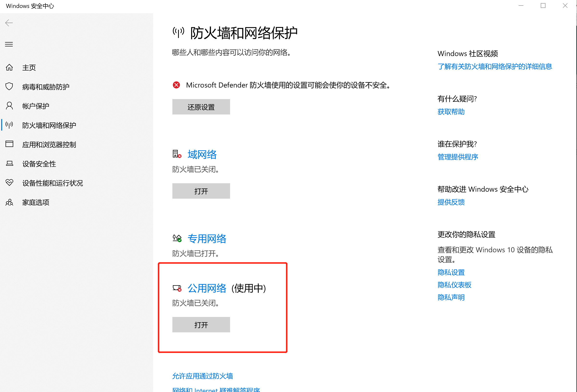Viewport: 577px width, 392px height.
Task: Click the domain network building icon
Action: (177, 154)
